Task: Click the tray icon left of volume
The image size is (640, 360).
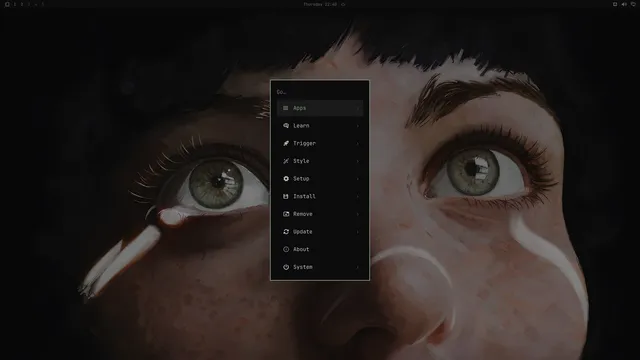Action: [x=615, y=4]
